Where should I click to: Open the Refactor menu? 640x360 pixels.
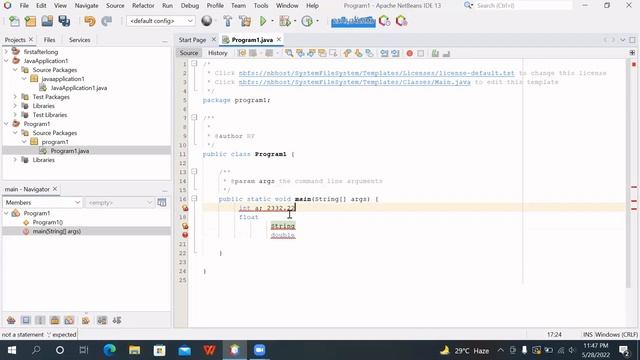pos(143,6)
